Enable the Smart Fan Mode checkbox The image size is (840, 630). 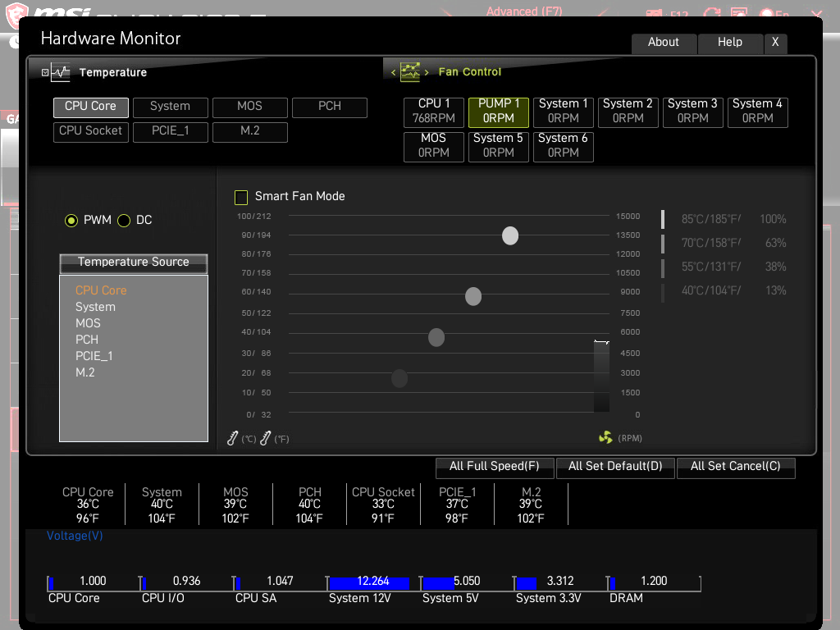click(x=241, y=197)
